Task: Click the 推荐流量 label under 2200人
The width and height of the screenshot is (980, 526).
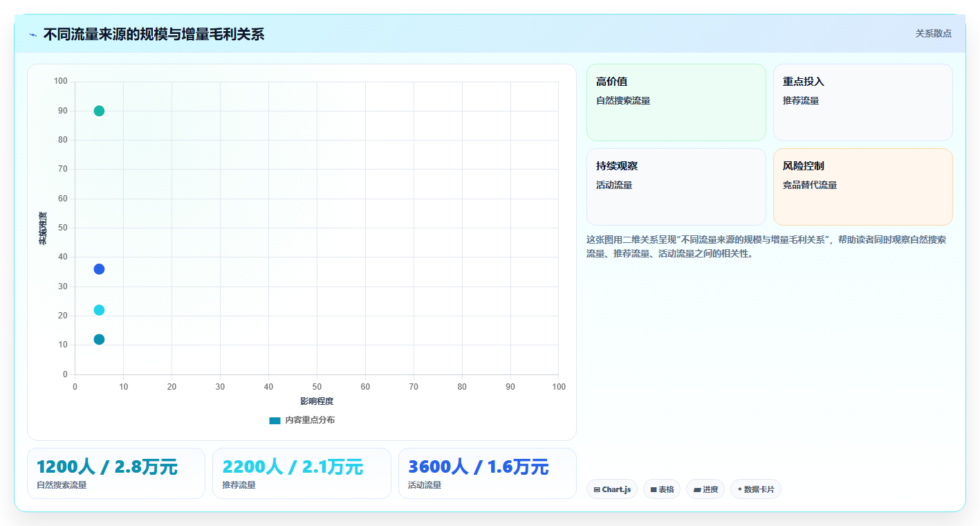Action: click(x=239, y=485)
